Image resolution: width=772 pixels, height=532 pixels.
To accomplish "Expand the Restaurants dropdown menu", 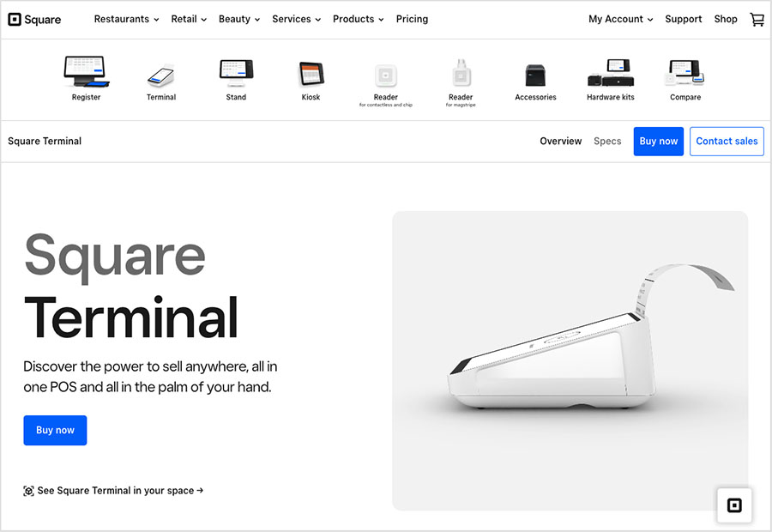I will point(127,19).
